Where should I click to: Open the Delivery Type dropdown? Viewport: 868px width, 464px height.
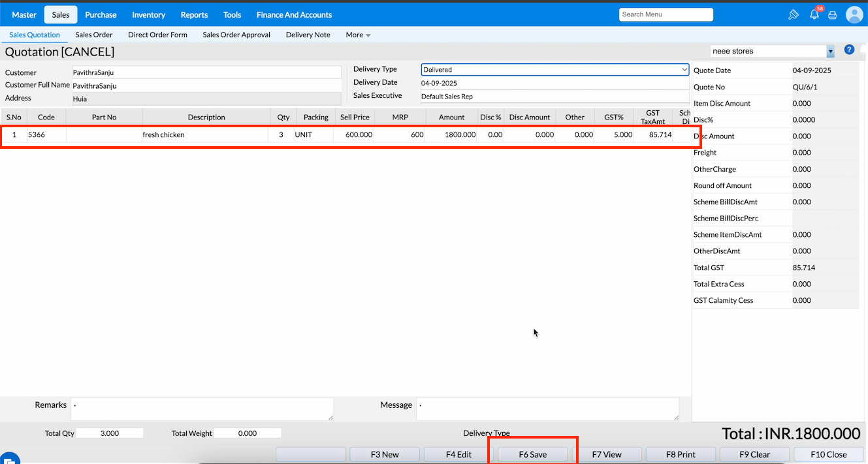click(555, 69)
